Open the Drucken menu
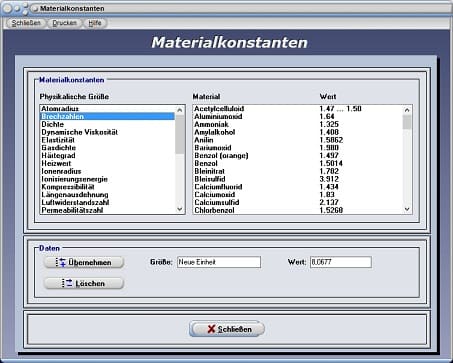Viewport: 453px width, 363px height. [64, 23]
